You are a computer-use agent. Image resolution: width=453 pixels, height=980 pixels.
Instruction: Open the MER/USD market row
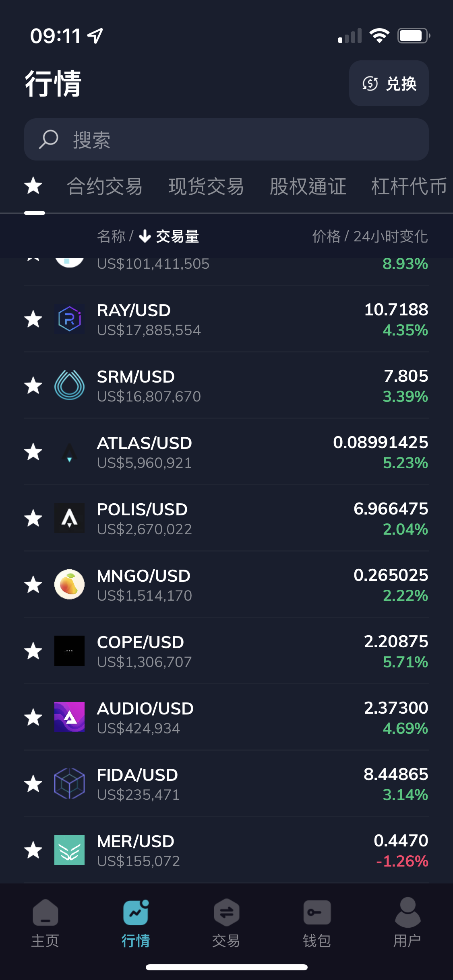pyautogui.click(x=226, y=850)
